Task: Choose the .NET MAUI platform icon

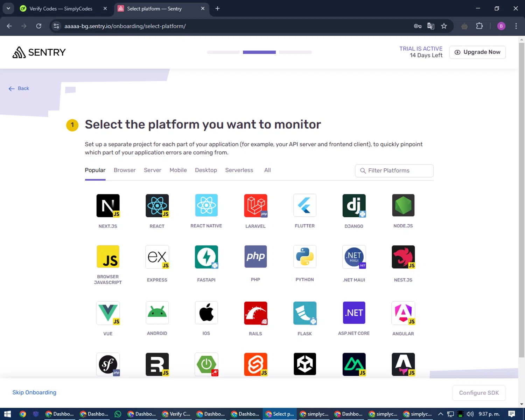Action: point(354,257)
